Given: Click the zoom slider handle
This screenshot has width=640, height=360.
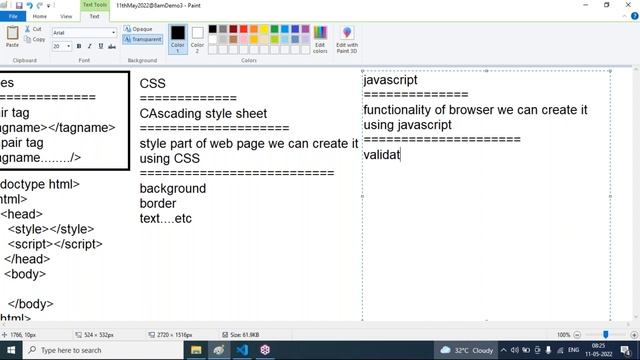Looking at the screenshot, I should tap(606, 334).
